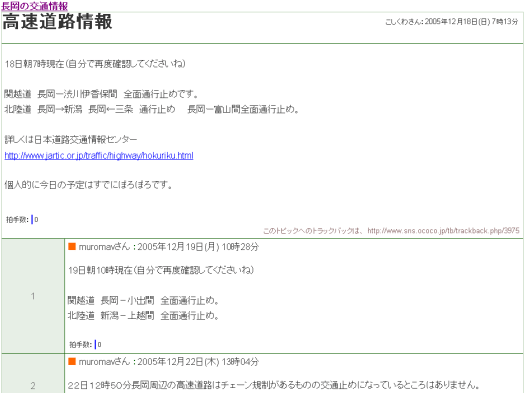524x393 pixels.
Task: Click the 19日朝10時現在 line
Action: pos(161,270)
